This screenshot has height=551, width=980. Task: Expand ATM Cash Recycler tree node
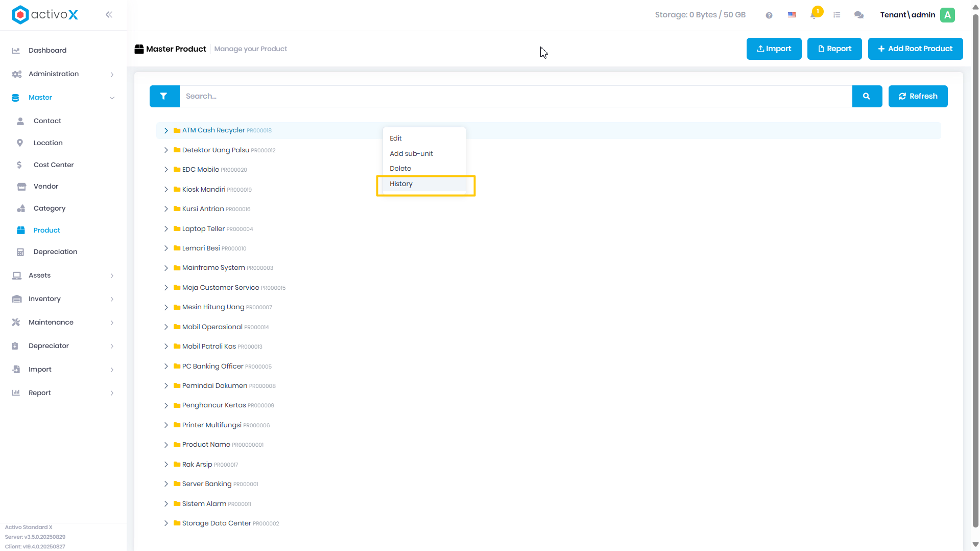coord(166,130)
